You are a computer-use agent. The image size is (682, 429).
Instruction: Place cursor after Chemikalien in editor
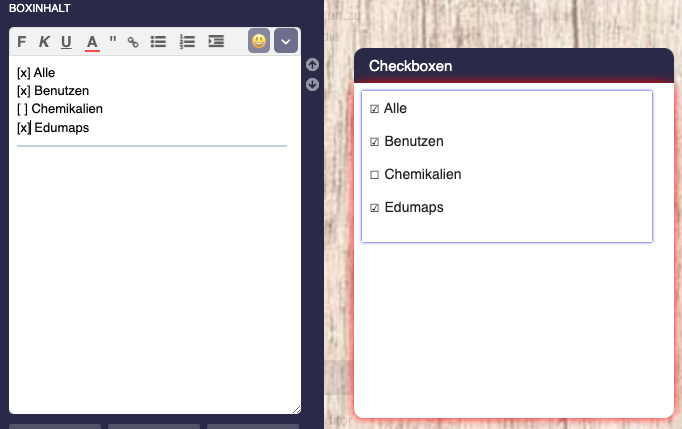point(104,109)
